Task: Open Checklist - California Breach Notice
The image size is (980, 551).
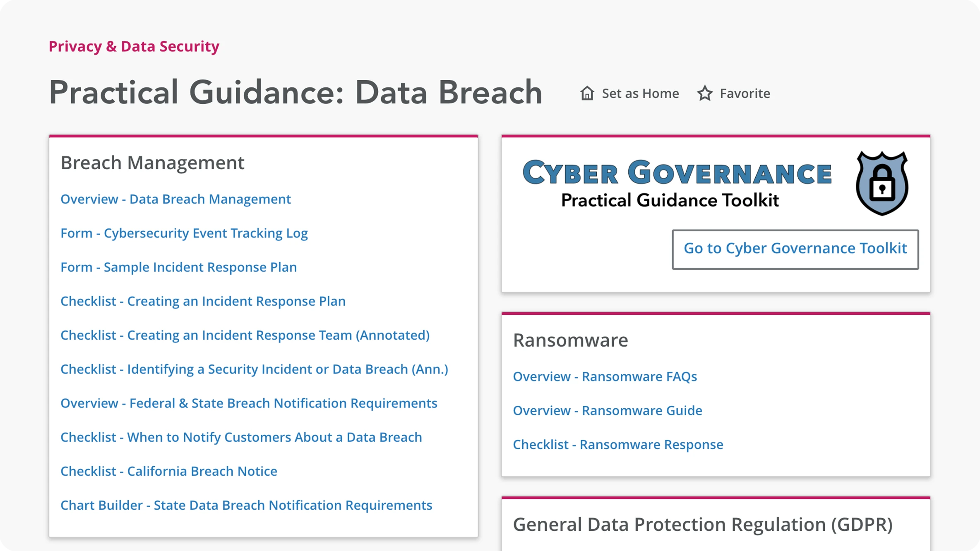Action: [168, 471]
